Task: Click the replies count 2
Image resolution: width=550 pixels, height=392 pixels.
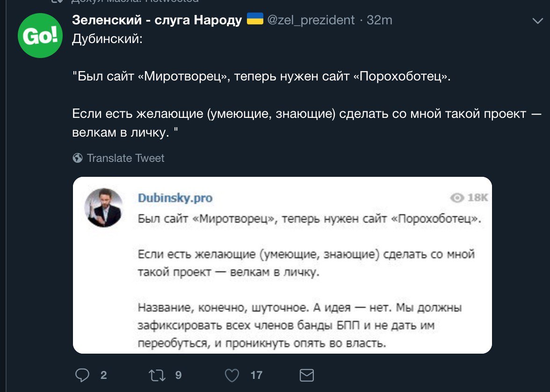Action: tap(103, 375)
